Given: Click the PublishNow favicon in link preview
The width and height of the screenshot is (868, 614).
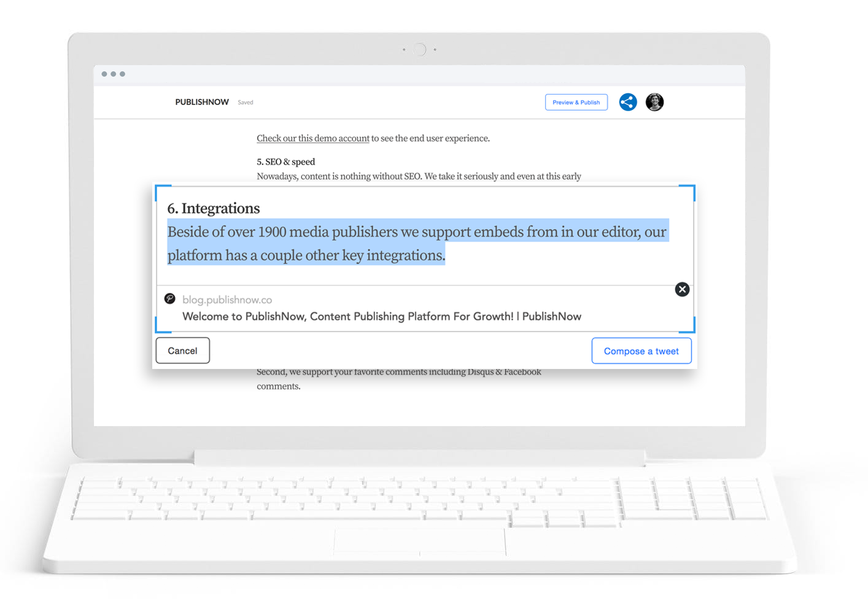Looking at the screenshot, I should (x=170, y=299).
